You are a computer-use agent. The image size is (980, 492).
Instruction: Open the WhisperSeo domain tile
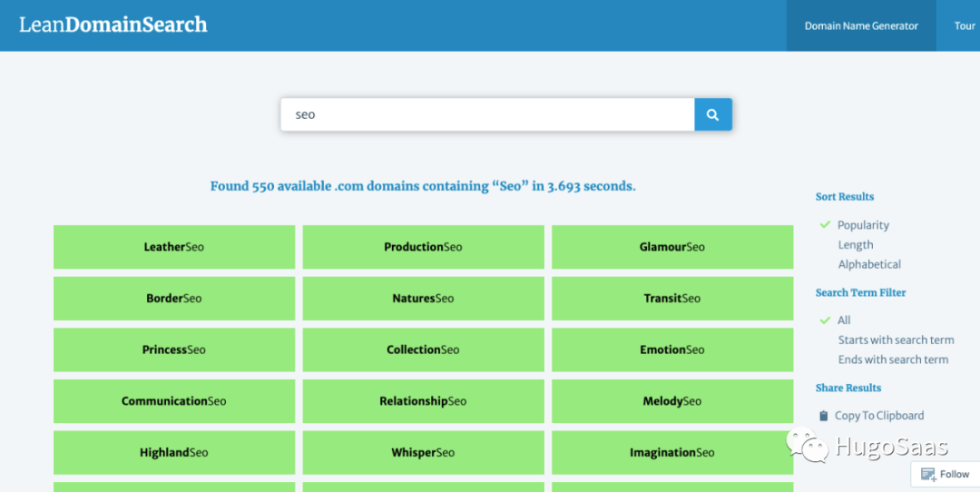click(423, 452)
